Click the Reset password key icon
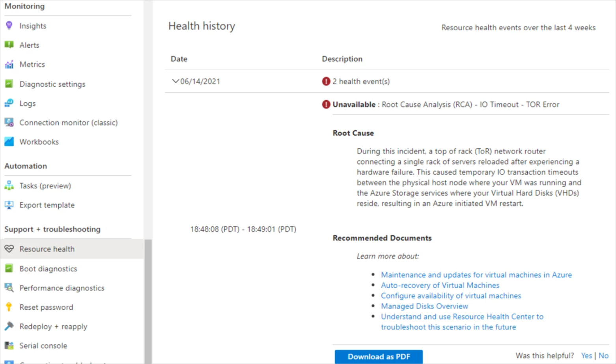The image size is (616, 364). click(x=9, y=307)
